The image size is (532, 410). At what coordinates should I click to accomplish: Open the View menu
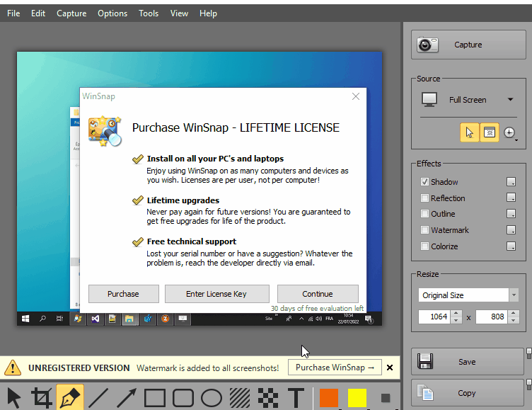coord(179,13)
